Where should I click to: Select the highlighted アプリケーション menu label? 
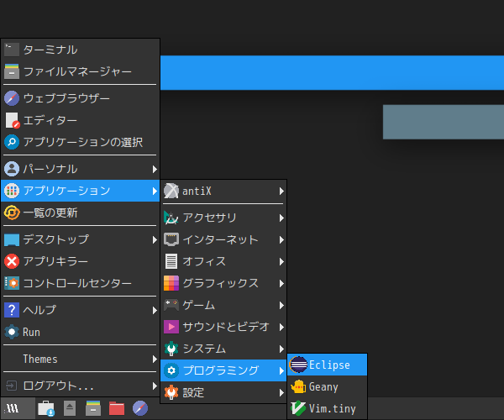67,191
